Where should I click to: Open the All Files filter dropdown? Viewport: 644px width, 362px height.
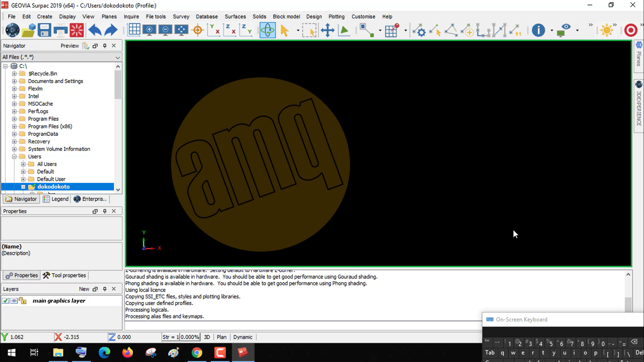[x=117, y=57]
